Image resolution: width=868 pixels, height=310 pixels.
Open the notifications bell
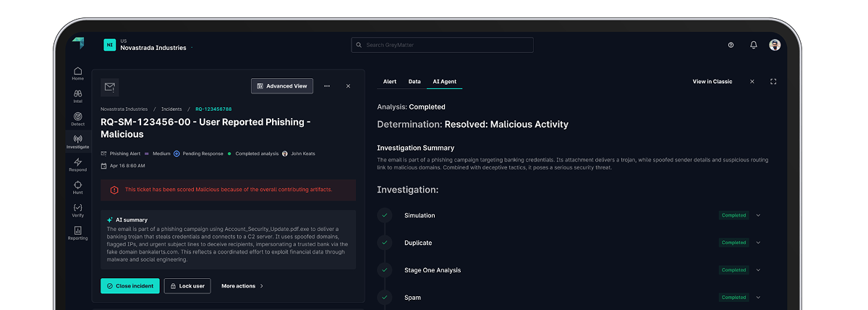pos(753,45)
